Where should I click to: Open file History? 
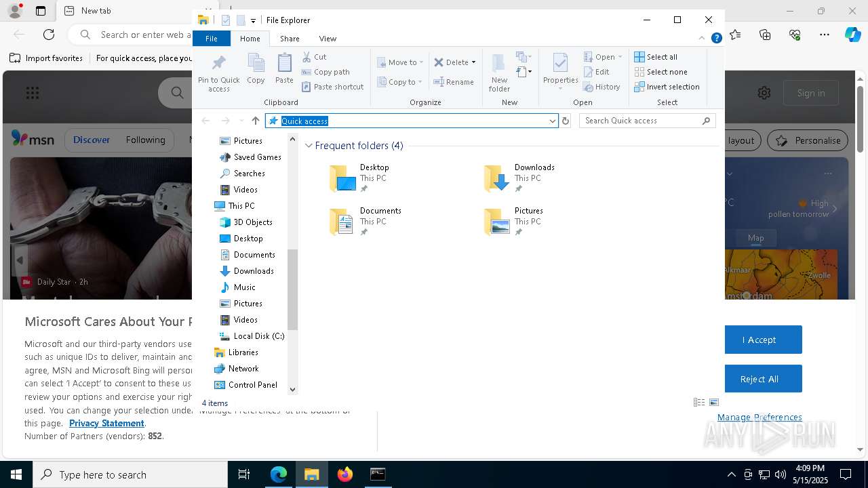coord(601,87)
